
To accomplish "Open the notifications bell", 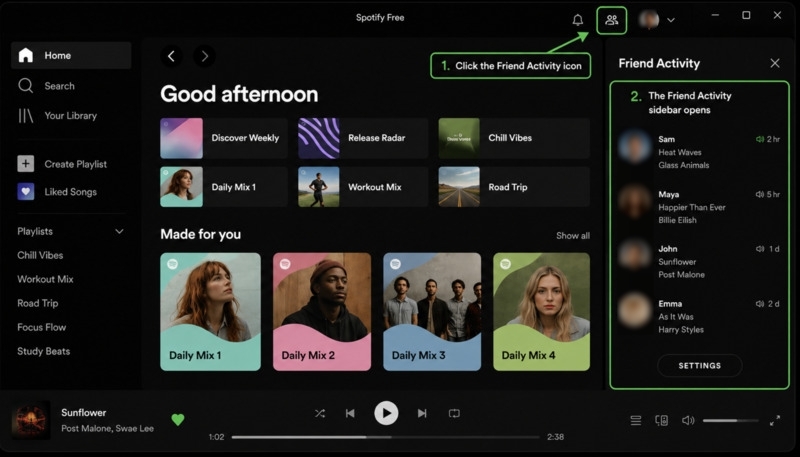I will (x=578, y=20).
